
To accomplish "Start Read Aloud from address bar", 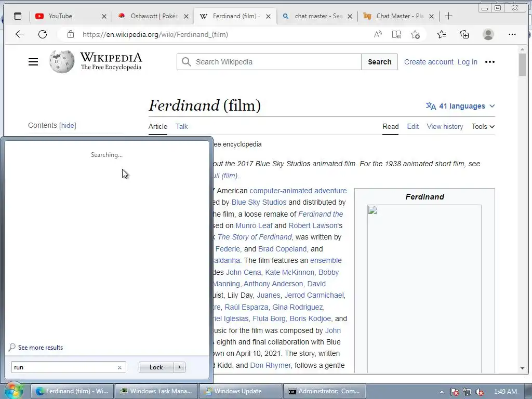I will [x=378, y=34].
